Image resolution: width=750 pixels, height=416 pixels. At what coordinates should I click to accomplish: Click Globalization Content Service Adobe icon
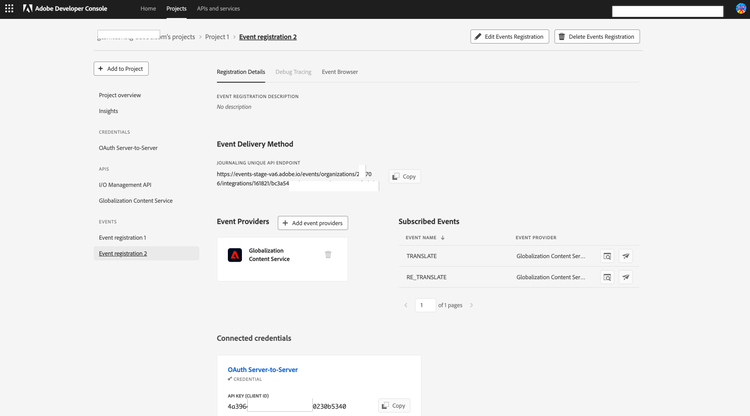234,255
